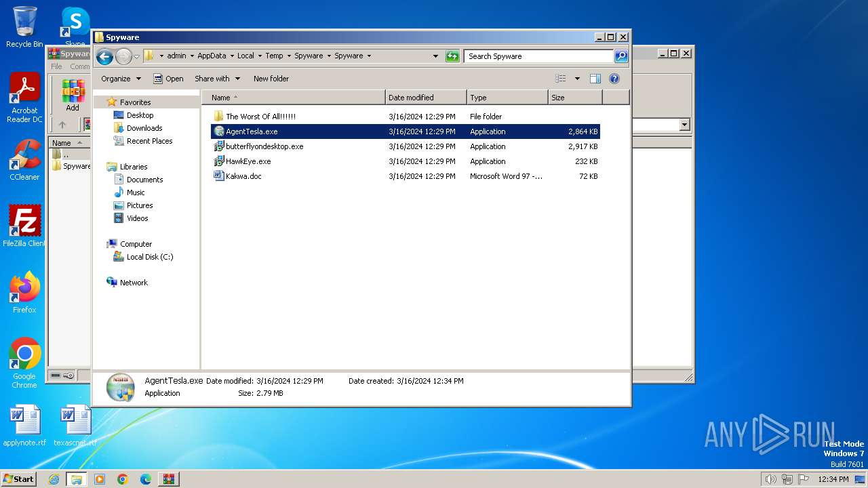Sort by Name column header

(293, 98)
